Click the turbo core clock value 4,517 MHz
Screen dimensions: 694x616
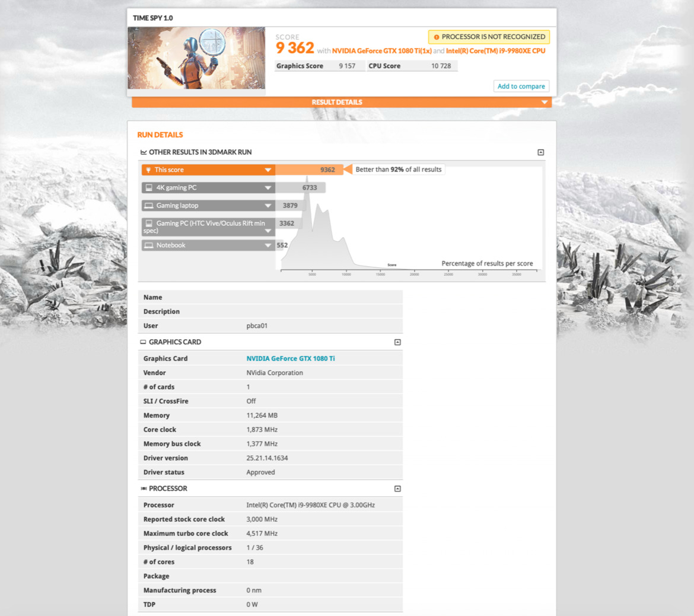tap(262, 533)
